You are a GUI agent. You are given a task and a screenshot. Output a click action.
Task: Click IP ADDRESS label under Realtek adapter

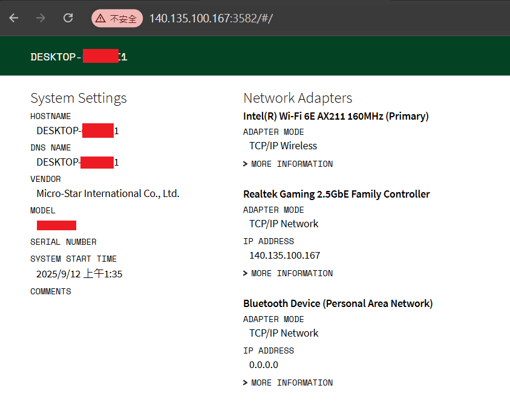(x=269, y=241)
